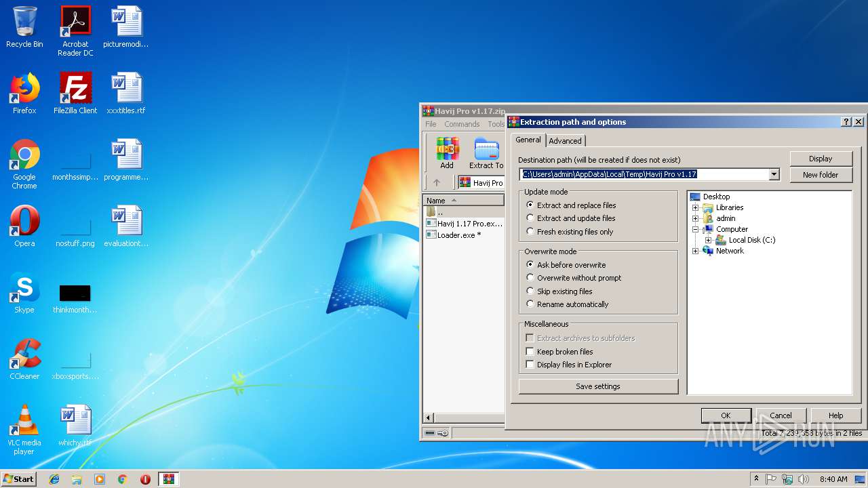Launch the FileZilla Client shortcut

pyautogui.click(x=75, y=94)
